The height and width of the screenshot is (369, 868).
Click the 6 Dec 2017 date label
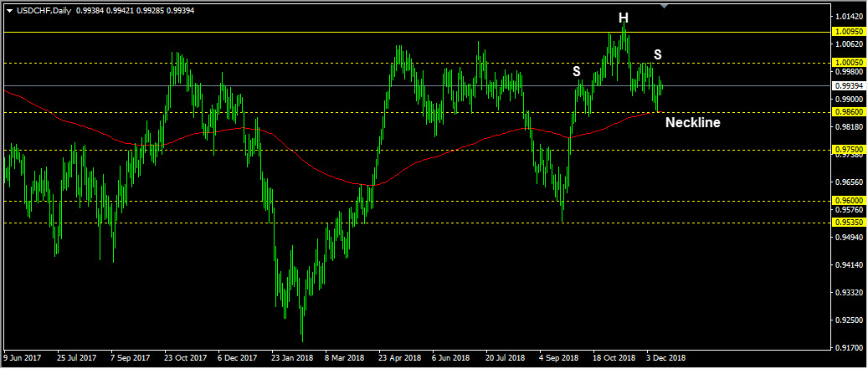click(x=238, y=357)
